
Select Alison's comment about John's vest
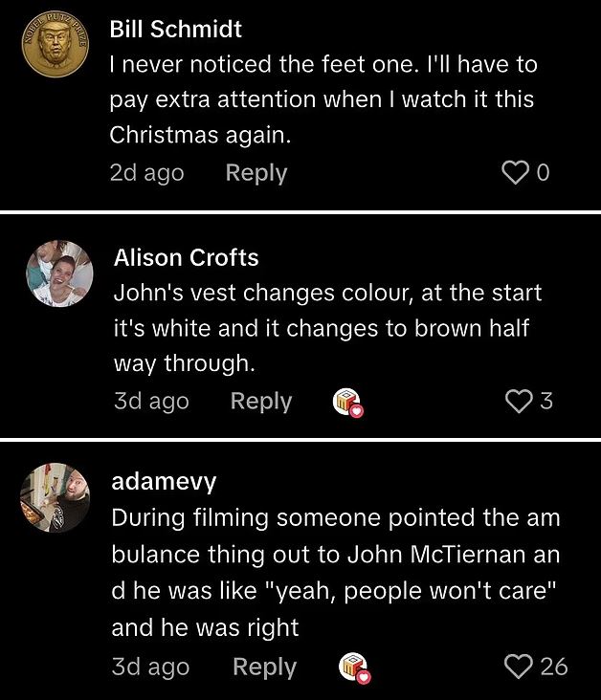[x=325, y=328]
